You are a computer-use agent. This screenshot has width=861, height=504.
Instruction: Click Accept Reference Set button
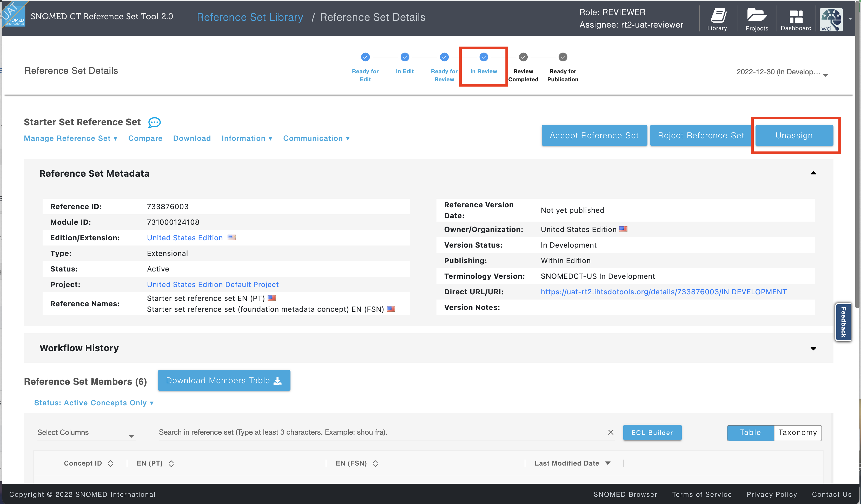(x=594, y=136)
